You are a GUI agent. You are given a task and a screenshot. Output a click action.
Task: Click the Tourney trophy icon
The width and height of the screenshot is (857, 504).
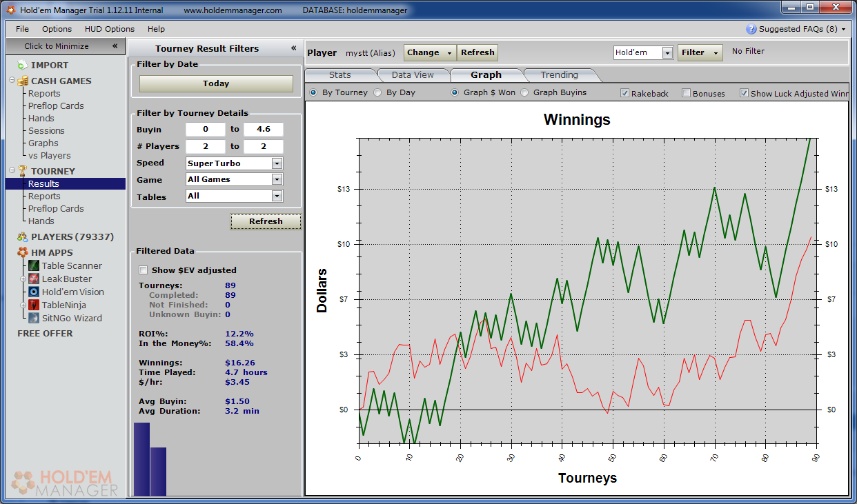23,171
